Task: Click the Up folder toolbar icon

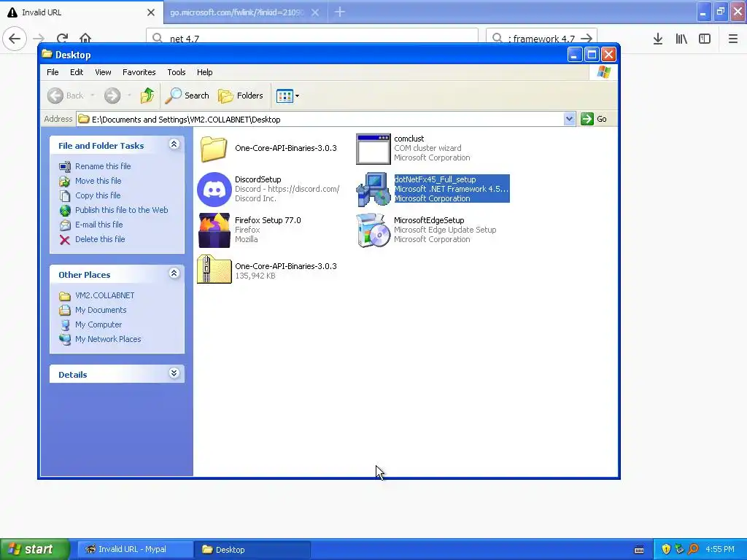Action: pyautogui.click(x=147, y=96)
